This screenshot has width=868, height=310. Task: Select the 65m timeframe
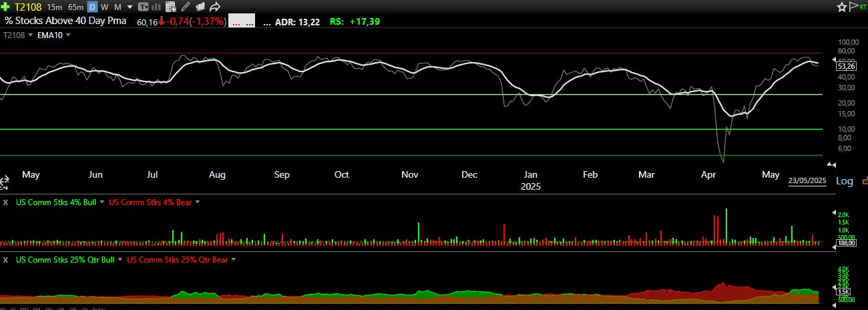[75, 7]
